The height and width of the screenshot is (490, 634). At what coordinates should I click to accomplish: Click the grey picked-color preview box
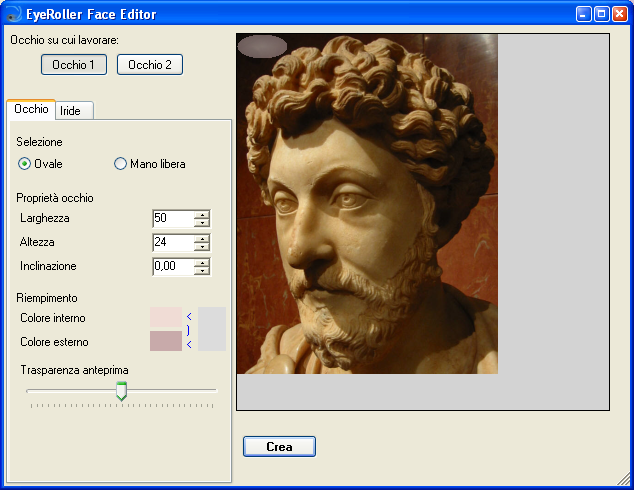[x=212, y=329]
